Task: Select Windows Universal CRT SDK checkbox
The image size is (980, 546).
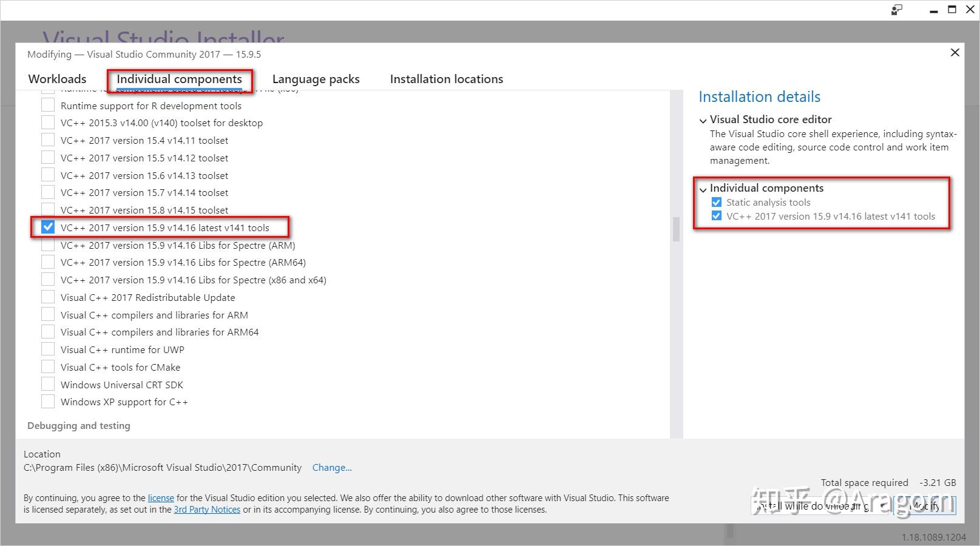Action: [48, 385]
